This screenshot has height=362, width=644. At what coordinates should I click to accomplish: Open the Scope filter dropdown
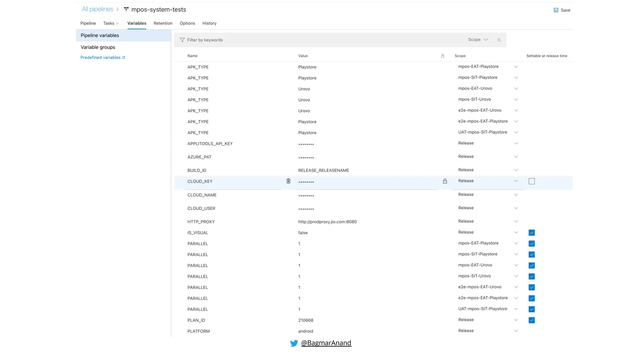[x=478, y=40]
